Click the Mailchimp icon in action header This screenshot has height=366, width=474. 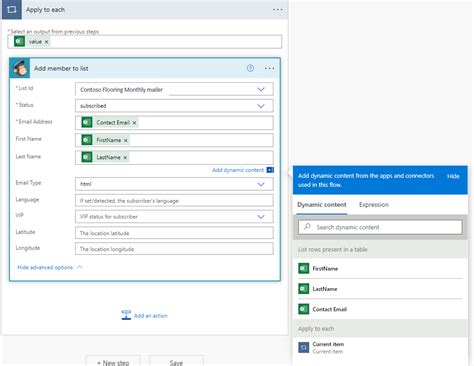coord(20,68)
